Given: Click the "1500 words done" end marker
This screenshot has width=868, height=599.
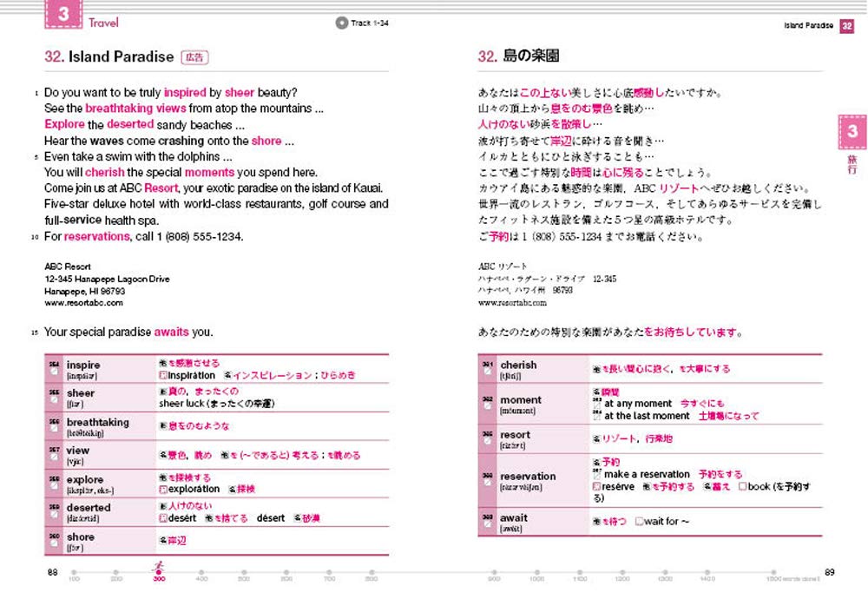Looking at the screenshot, I should 774,572.
